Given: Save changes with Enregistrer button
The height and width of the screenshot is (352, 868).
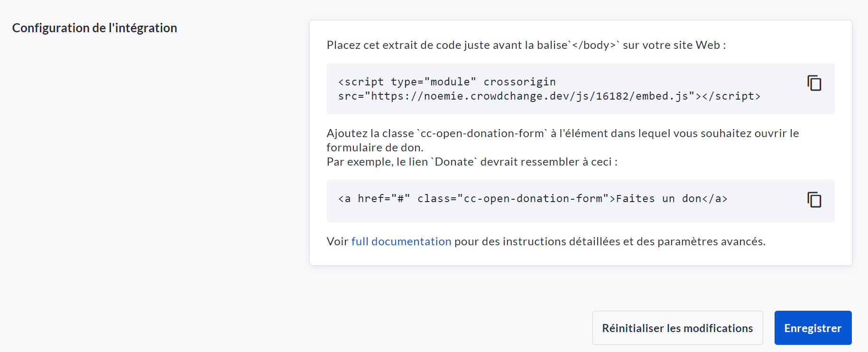Looking at the screenshot, I should pyautogui.click(x=813, y=328).
